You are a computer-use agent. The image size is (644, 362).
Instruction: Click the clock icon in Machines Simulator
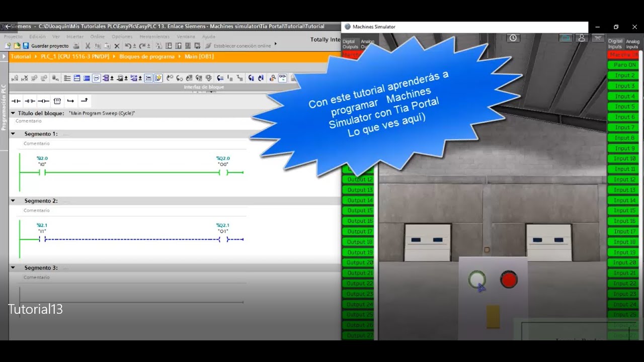(513, 38)
